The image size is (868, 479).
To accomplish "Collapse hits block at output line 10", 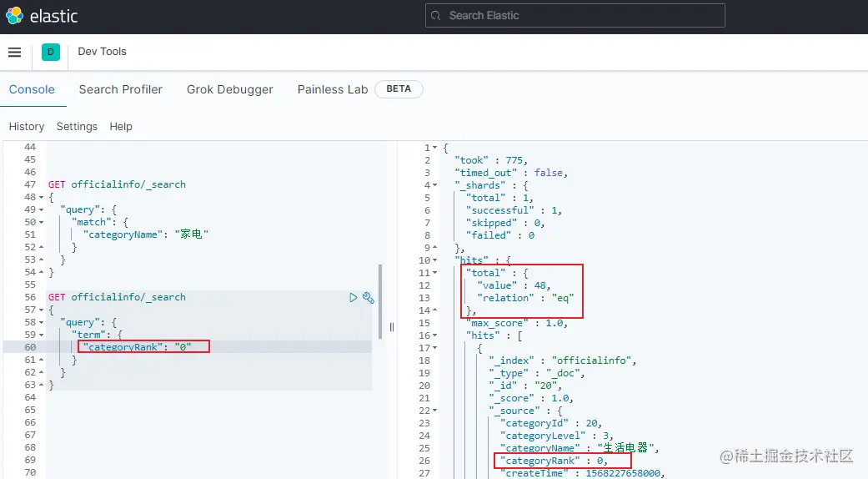I will click(435, 260).
